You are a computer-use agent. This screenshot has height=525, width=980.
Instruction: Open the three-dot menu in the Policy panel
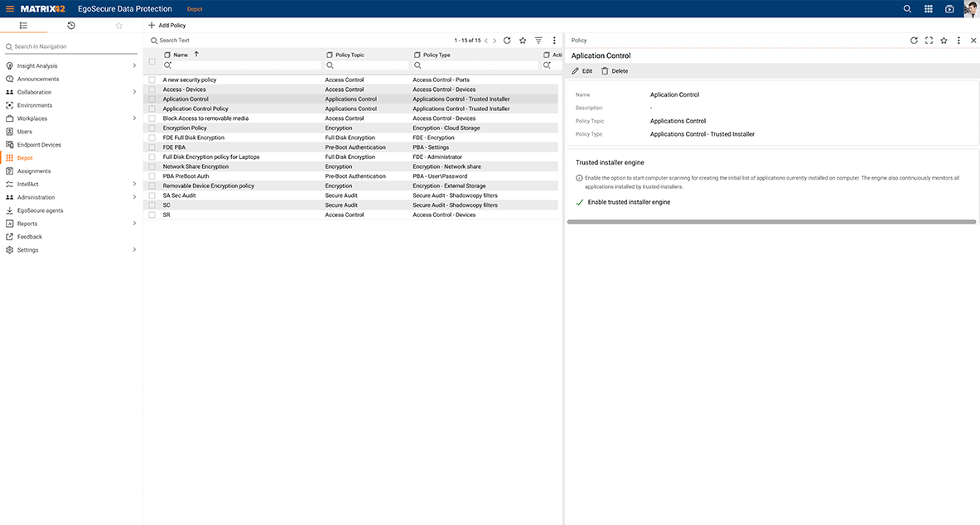pos(958,40)
